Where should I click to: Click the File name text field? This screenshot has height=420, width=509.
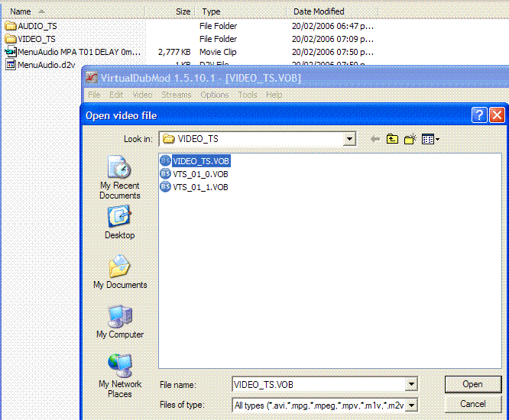coord(319,384)
